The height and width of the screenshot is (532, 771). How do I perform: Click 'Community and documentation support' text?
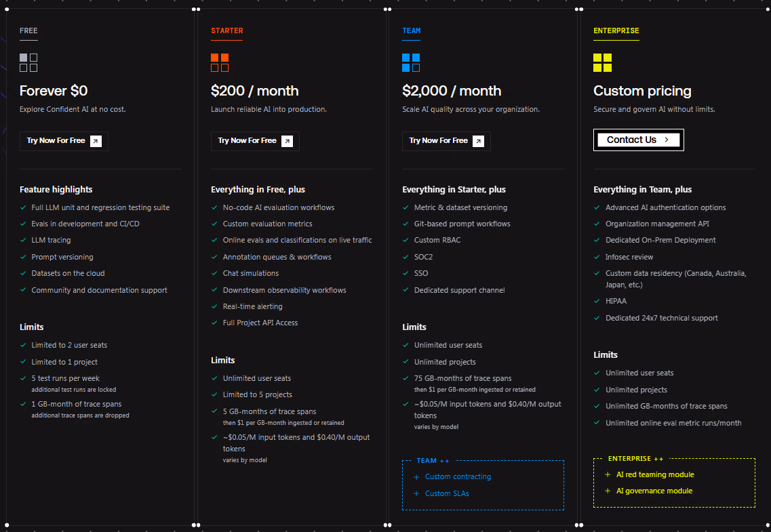[x=99, y=290]
